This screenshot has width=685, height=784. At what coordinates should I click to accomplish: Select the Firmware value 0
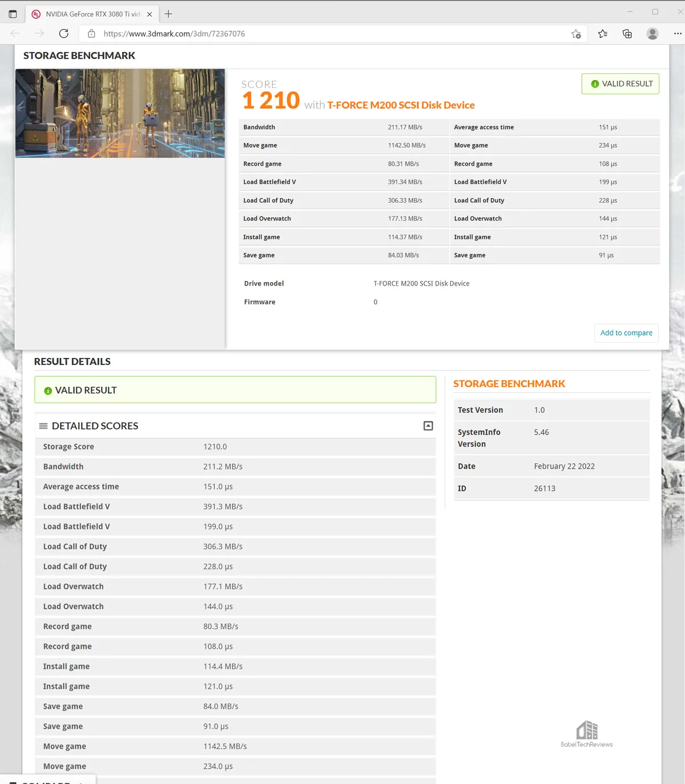tap(376, 302)
